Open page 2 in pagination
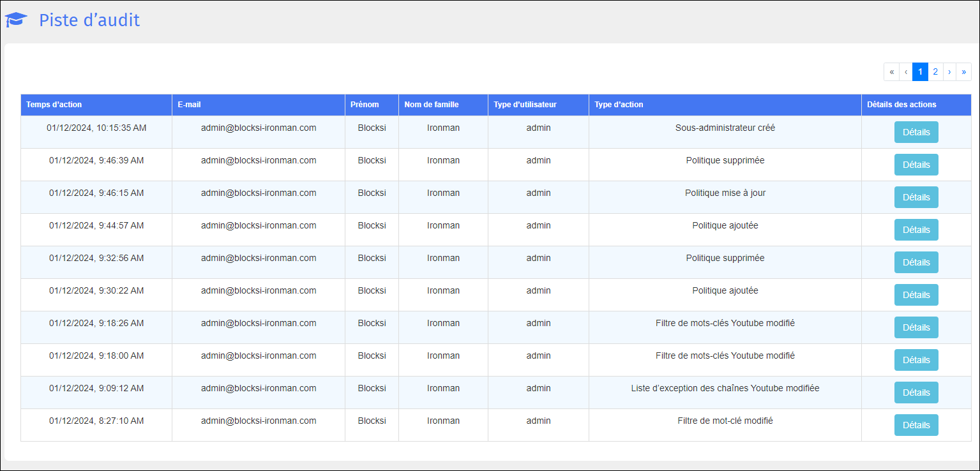 click(935, 72)
